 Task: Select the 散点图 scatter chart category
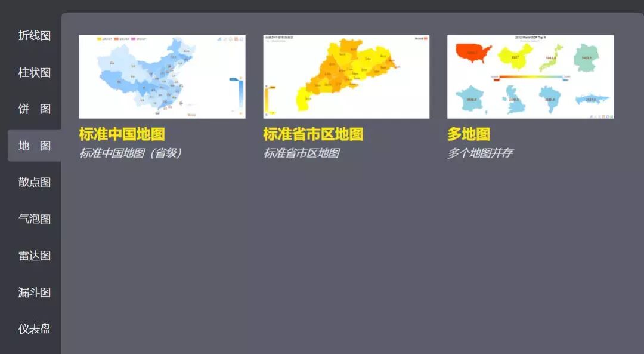34,182
